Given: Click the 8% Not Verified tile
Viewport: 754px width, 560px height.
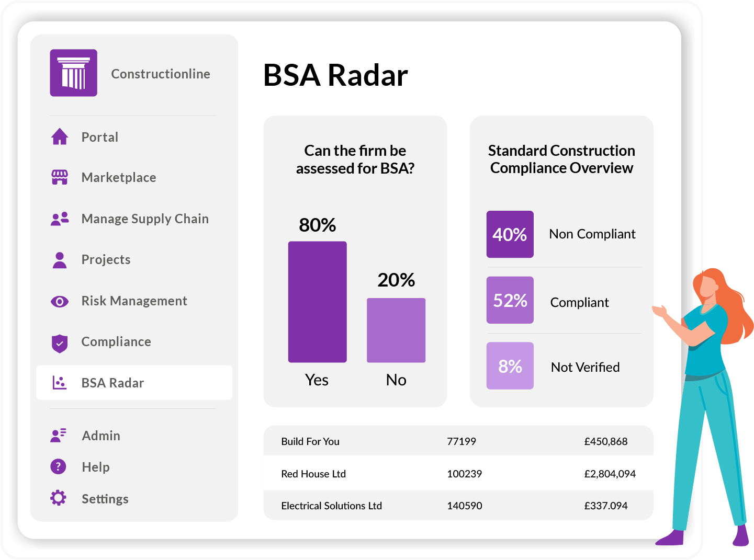Looking at the screenshot, I should pyautogui.click(x=510, y=366).
